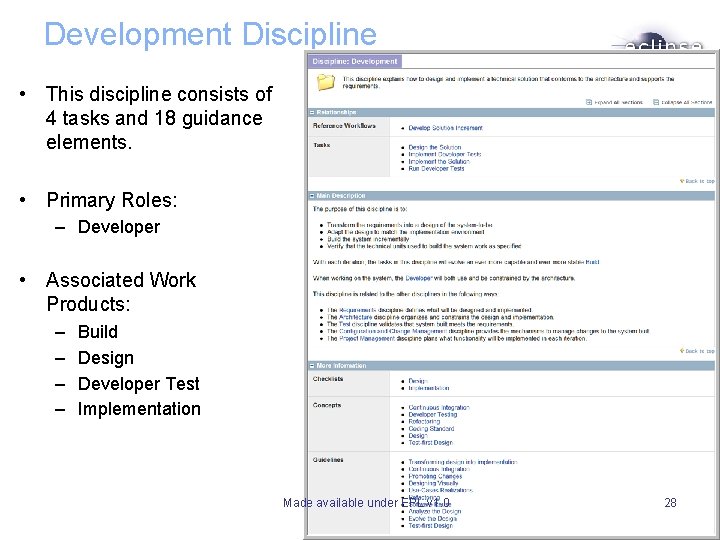Click the Primary Roles bullet
The image size is (720, 540).
[112, 200]
